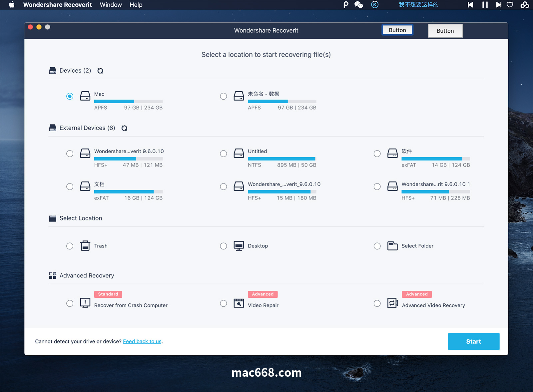Select Wondershare...verit 9.6.0.10 radio button
533x392 pixels.
tap(70, 154)
